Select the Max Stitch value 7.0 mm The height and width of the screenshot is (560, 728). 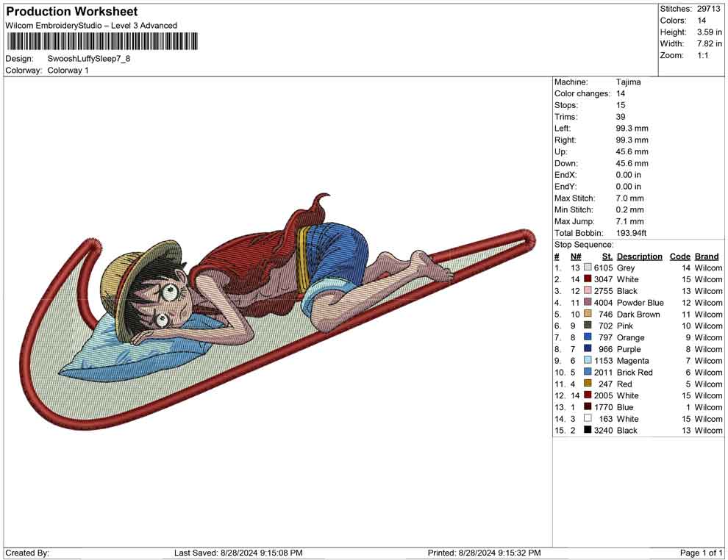(x=629, y=198)
